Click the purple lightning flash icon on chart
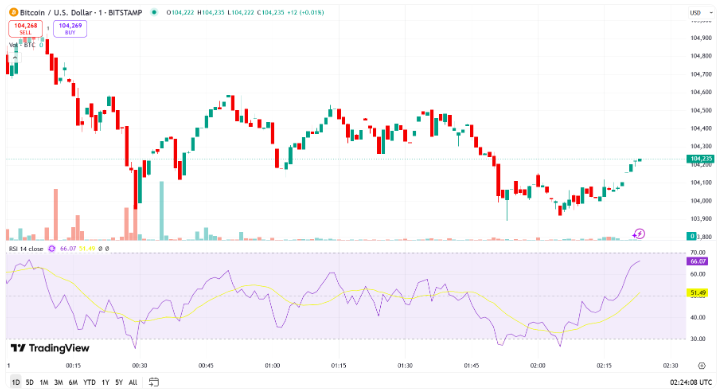This screenshot has width=722, height=390. coord(639,234)
